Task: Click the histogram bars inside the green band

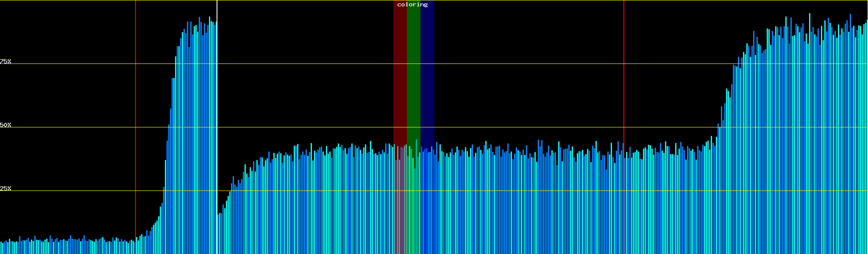Action: [x=413, y=203]
